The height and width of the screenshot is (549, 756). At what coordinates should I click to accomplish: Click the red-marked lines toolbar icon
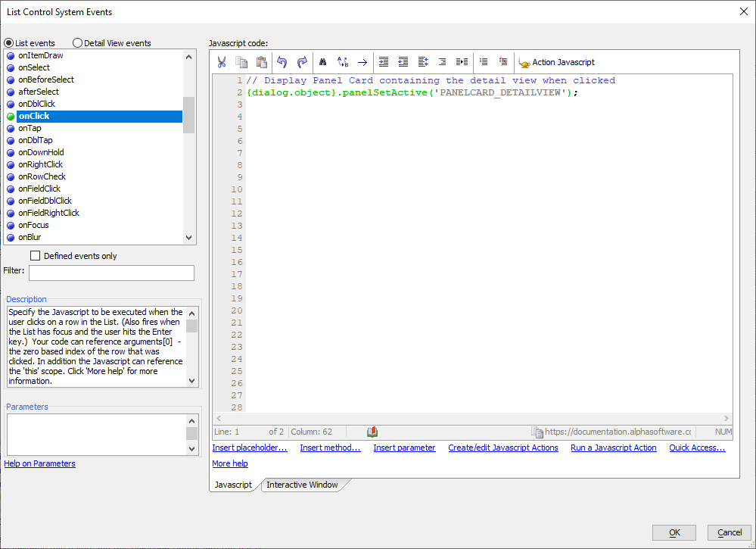(x=462, y=62)
